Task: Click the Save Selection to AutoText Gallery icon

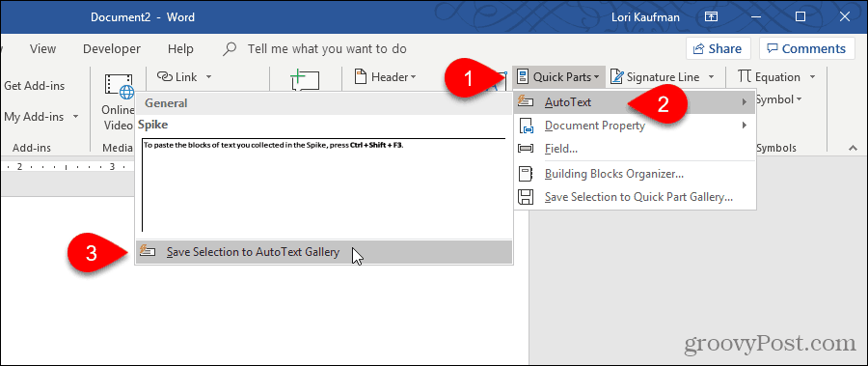Action: coord(148,251)
